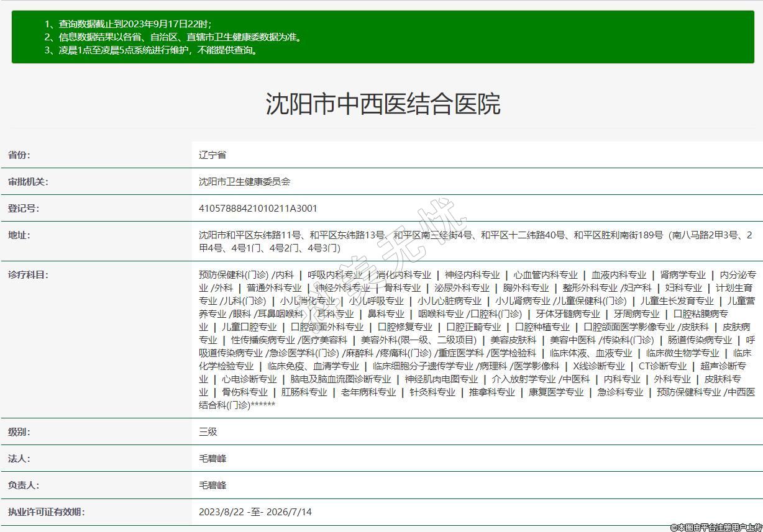This screenshot has width=763, height=532.
Task: Click the 诊疗科目 row label
Action: tap(27, 275)
